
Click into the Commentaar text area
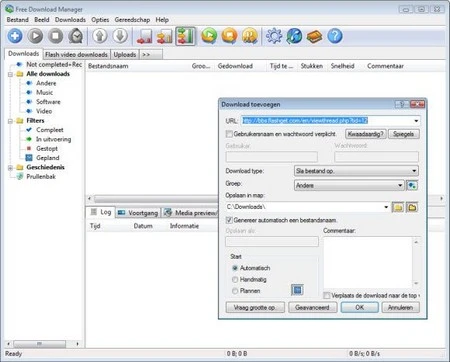pos(368,262)
